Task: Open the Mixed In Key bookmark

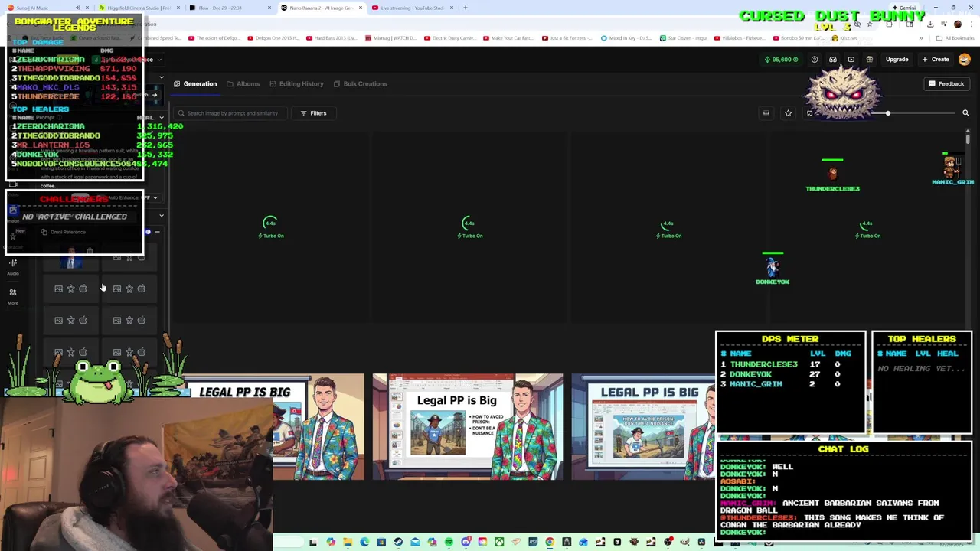Action: coord(626,37)
